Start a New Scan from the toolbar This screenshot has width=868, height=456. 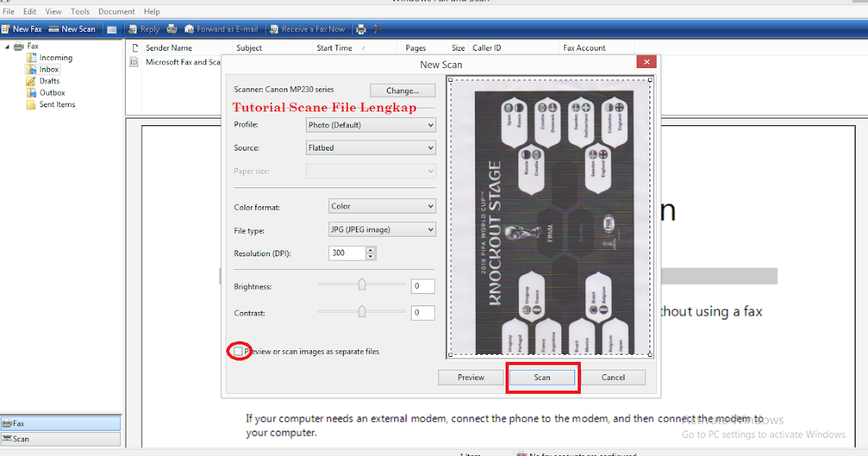point(72,28)
